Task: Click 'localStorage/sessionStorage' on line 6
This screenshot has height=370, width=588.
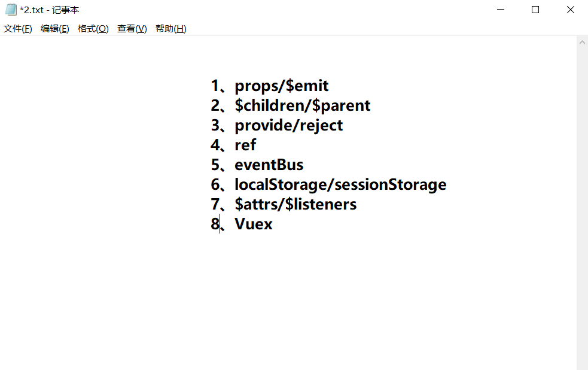Action: 340,184
